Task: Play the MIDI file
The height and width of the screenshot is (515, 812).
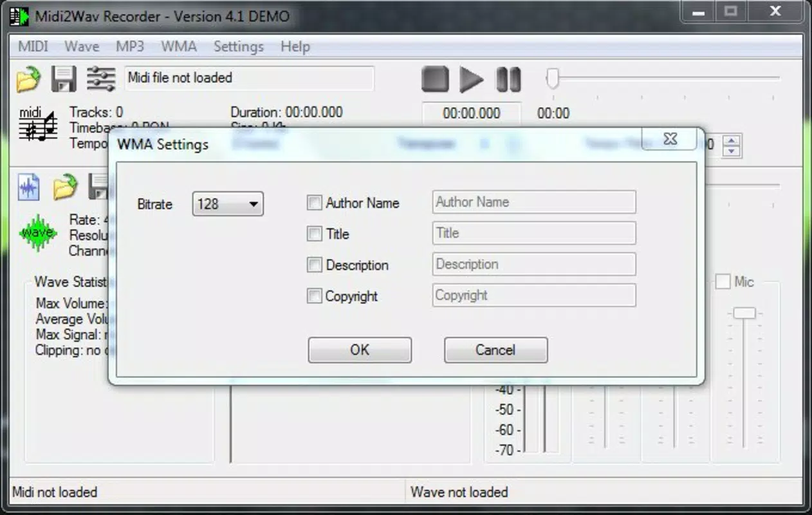Action: tap(471, 79)
